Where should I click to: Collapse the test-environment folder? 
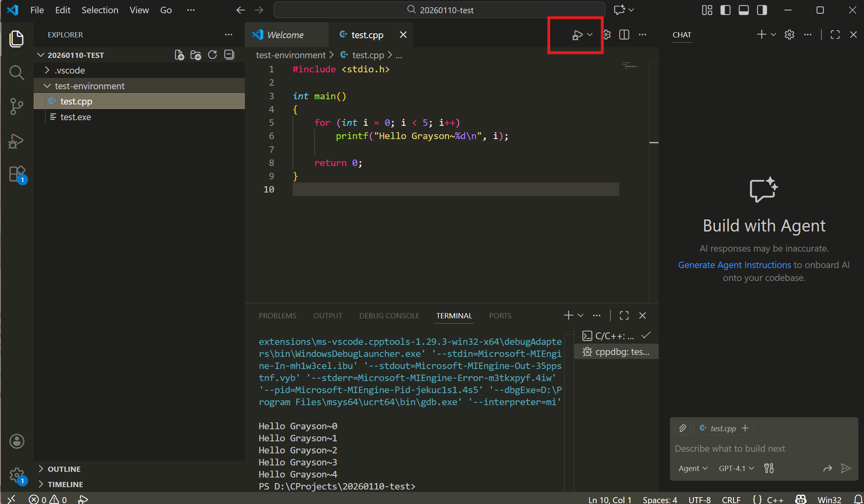[x=139, y=86]
